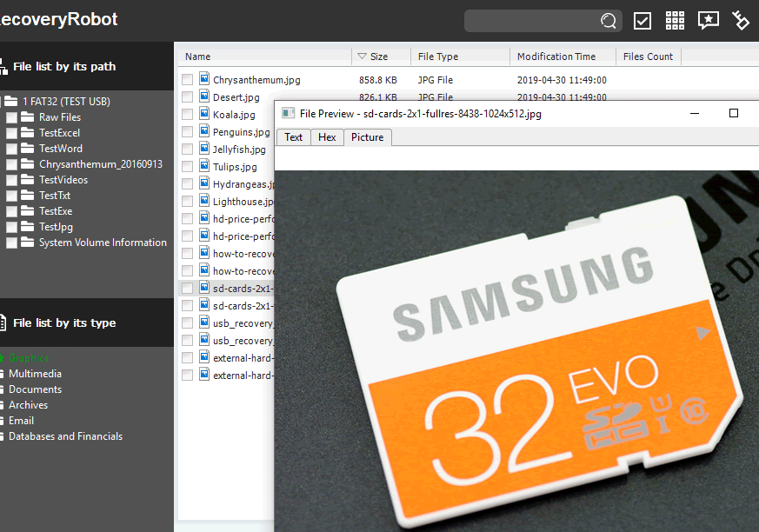Sort by the Size column header
759x532 pixels.
(382, 57)
